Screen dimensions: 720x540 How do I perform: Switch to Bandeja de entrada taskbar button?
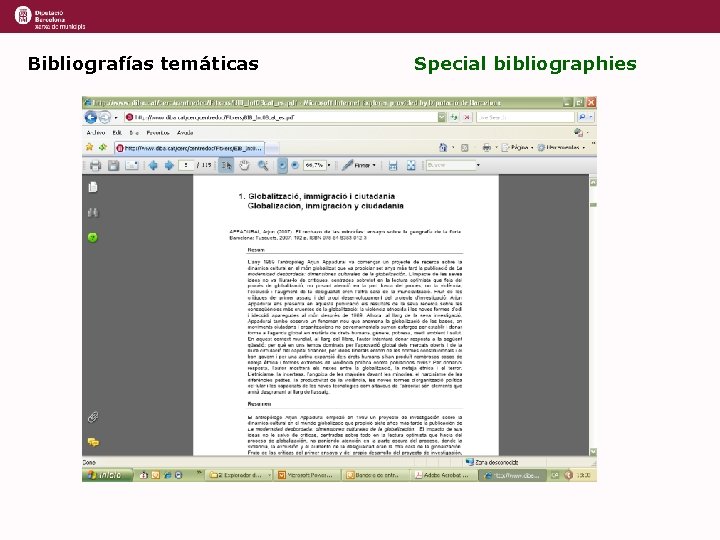(x=377, y=475)
